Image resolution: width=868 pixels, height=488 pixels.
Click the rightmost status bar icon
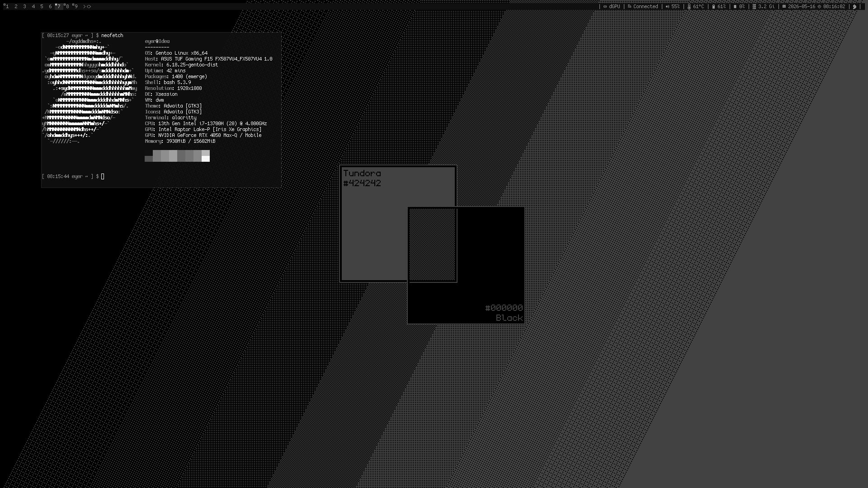point(854,6)
